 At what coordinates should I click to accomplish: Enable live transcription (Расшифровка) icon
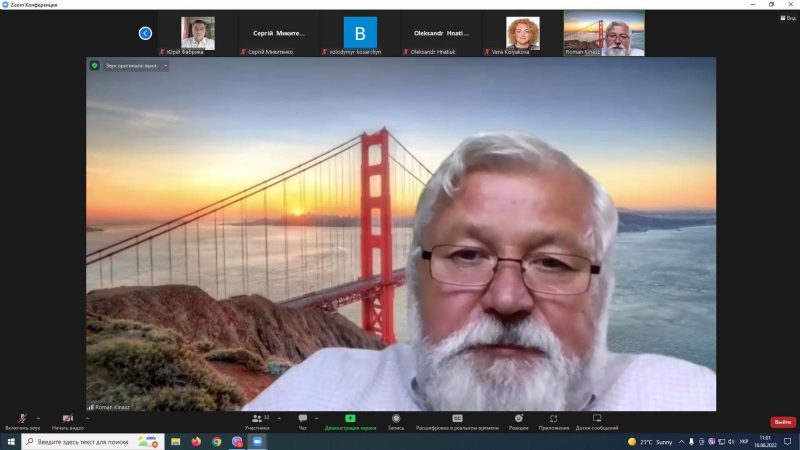[457, 418]
